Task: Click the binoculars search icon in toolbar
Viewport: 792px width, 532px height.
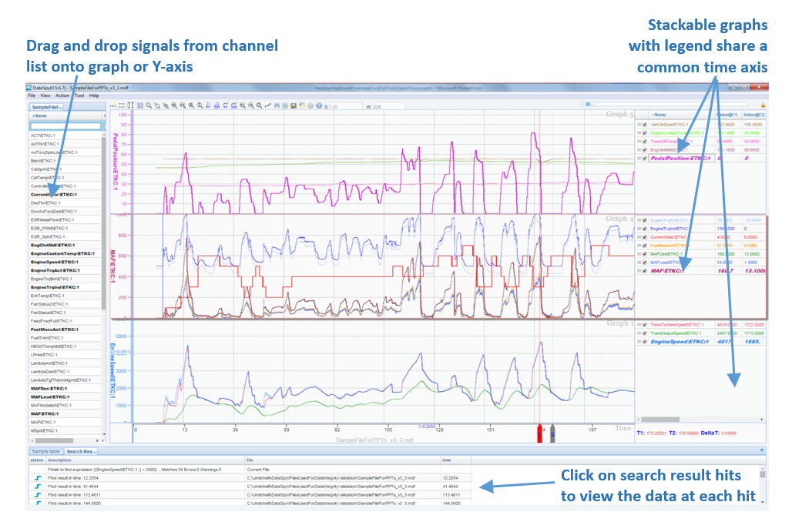Action: pos(277,105)
